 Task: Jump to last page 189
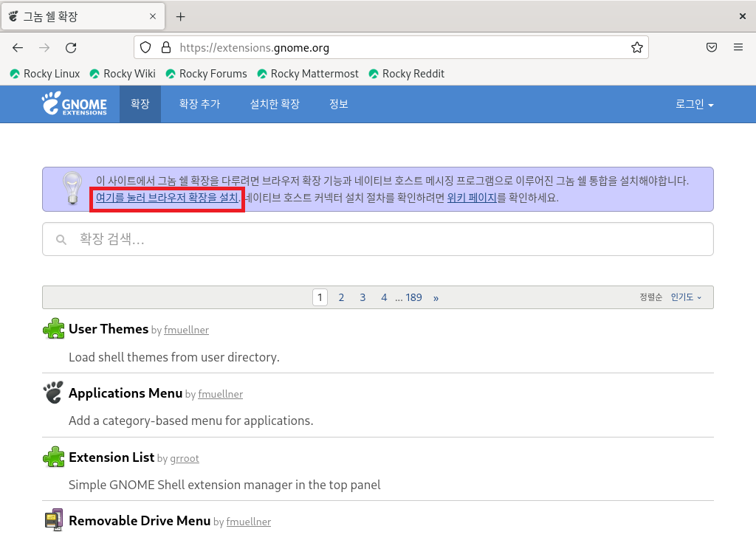point(413,297)
